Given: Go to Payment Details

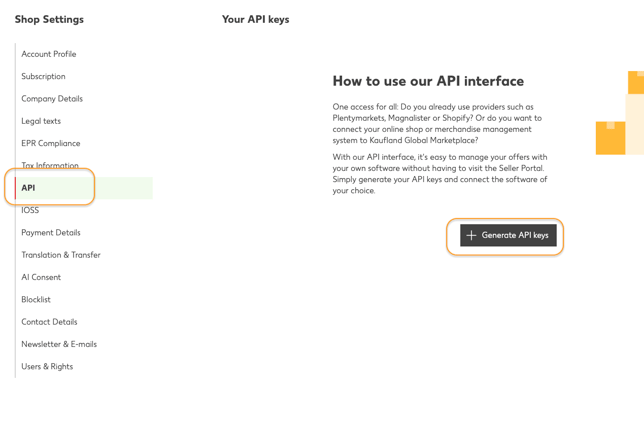Looking at the screenshot, I should click(51, 232).
